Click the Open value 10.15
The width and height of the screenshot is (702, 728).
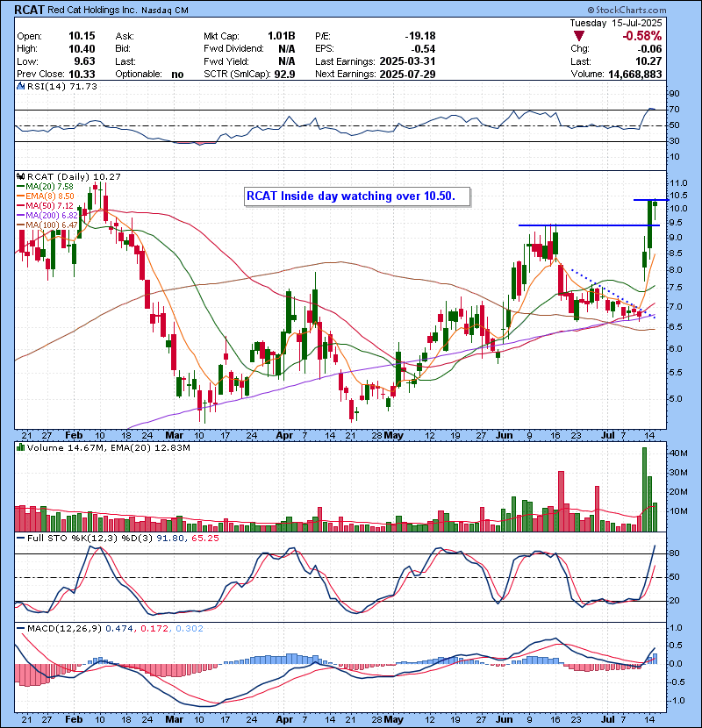82,36
